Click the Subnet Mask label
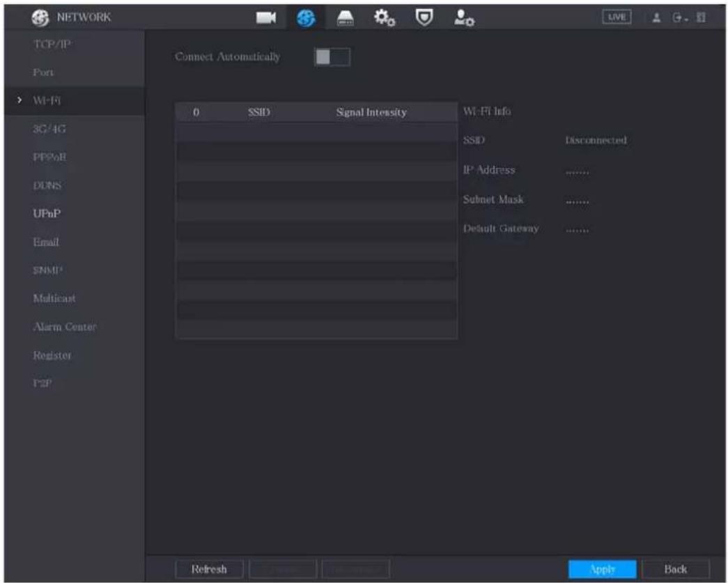 493,199
